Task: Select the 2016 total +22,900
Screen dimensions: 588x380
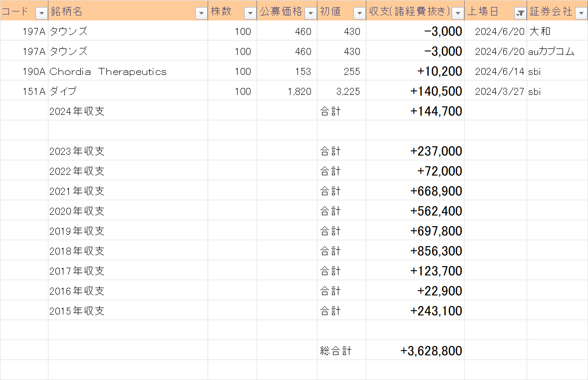Action: pyautogui.click(x=415, y=291)
